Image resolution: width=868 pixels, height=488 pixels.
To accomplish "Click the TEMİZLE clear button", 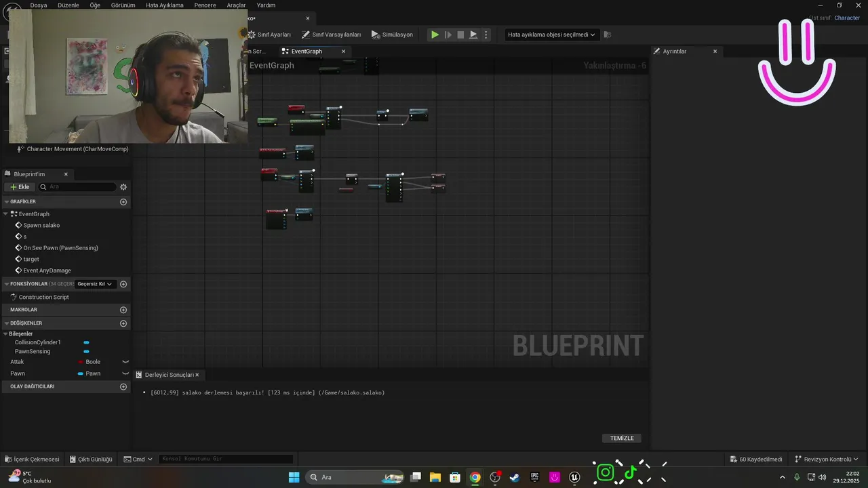I will pos(622,439).
